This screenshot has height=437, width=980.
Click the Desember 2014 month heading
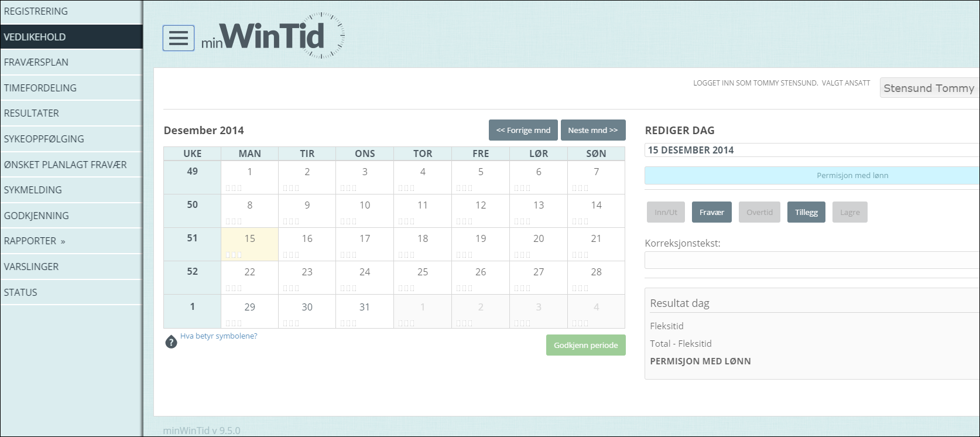pyautogui.click(x=204, y=130)
